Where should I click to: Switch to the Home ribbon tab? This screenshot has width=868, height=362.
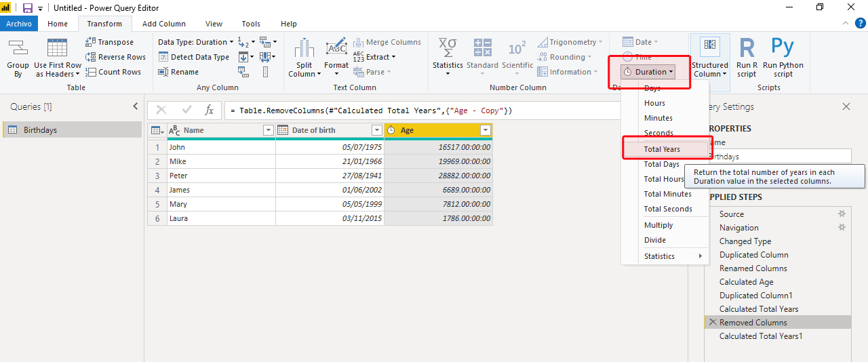58,24
